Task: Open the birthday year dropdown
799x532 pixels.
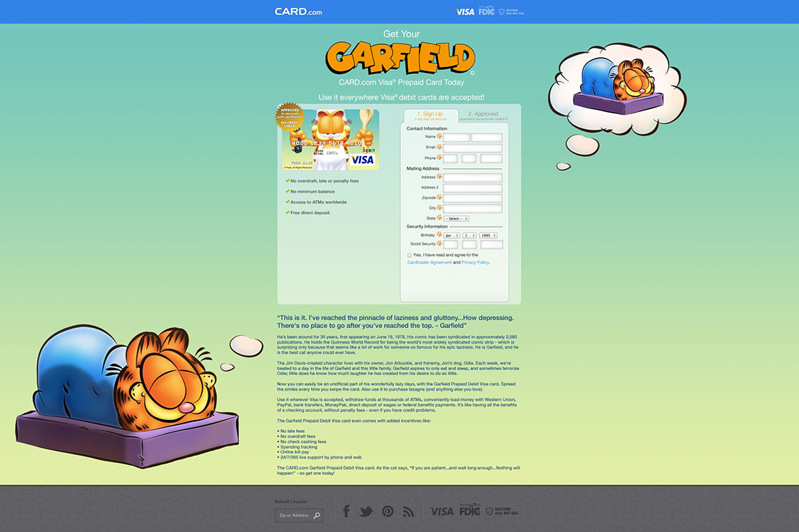Action: 488,235
